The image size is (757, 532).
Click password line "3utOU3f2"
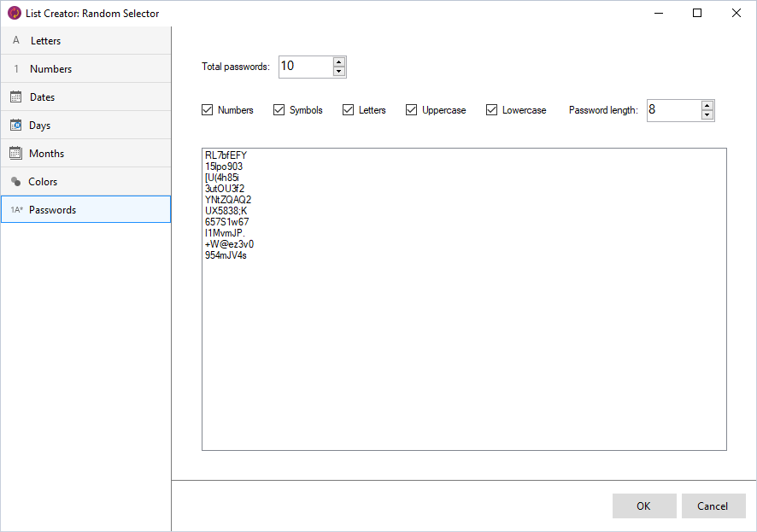[225, 189]
